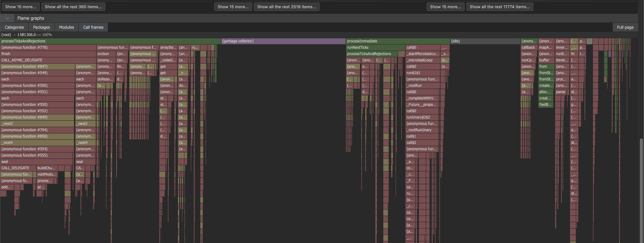Select the call$2 frame

click(x=422, y=143)
